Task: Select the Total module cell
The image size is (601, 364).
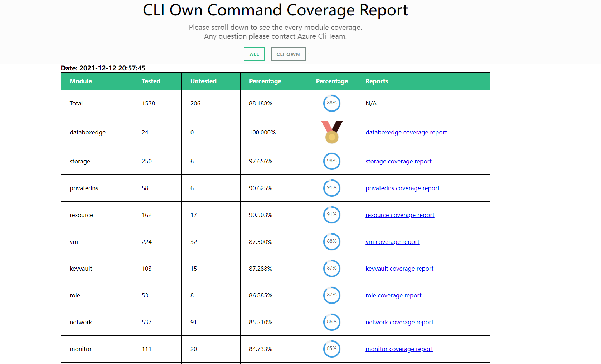Action: pyautogui.click(x=97, y=103)
